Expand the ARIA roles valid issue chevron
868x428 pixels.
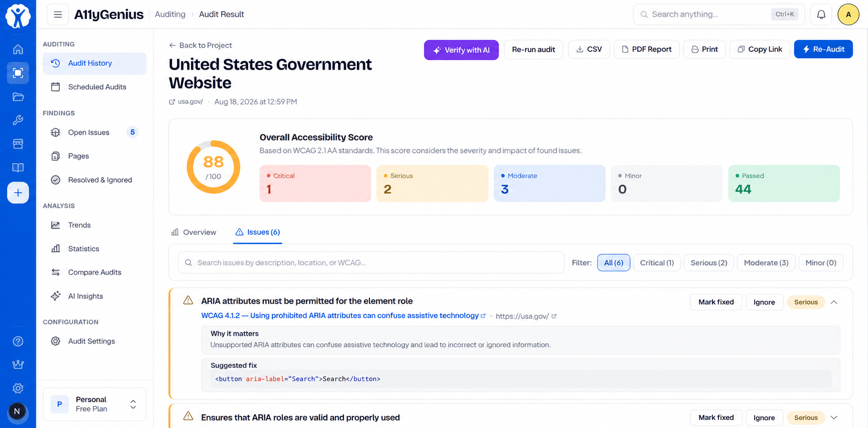[x=834, y=418]
